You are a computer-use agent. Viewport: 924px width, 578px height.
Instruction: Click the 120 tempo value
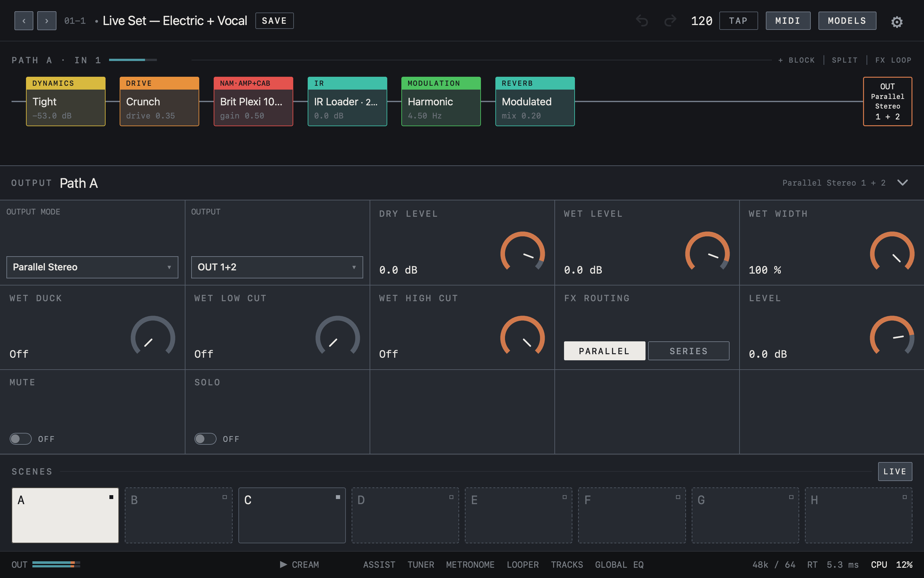tap(702, 21)
